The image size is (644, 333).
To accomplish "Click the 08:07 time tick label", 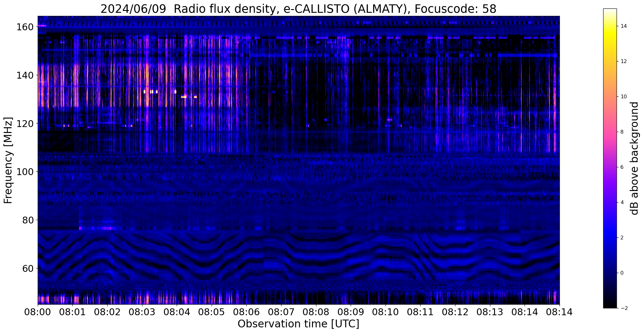I will click(281, 312).
